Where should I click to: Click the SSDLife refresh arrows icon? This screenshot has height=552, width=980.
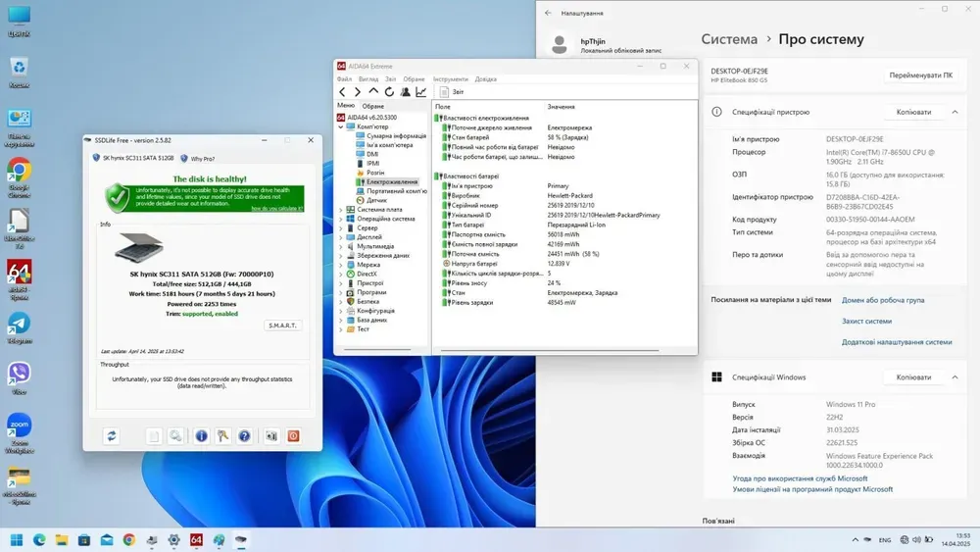point(112,436)
